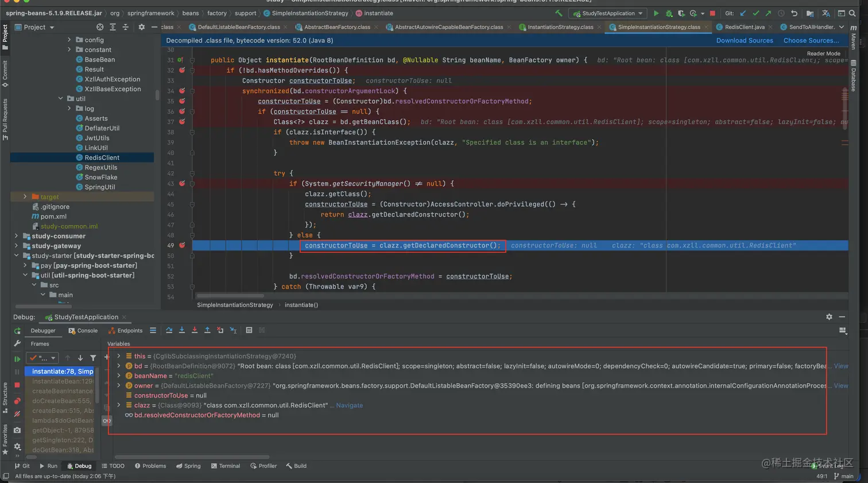
Task: Open Debug panel settings gear on the right
Action: coord(829,316)
